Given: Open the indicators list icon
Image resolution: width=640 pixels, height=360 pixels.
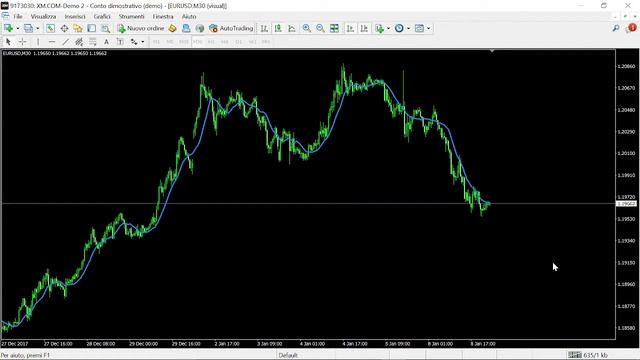Looking at the screenshot, I should [380, 28].
